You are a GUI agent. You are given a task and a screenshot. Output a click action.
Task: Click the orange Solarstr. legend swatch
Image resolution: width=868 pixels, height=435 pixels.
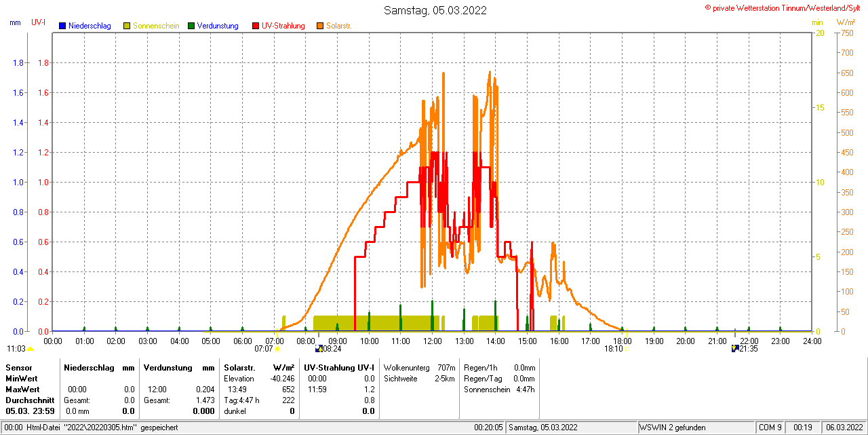pos(320,26)
